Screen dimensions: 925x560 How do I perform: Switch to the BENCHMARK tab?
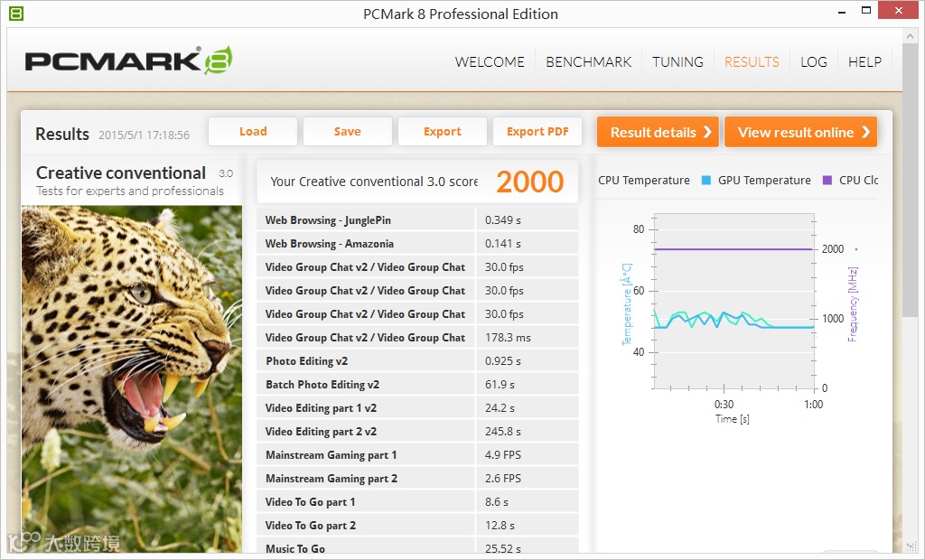(588, 62)
